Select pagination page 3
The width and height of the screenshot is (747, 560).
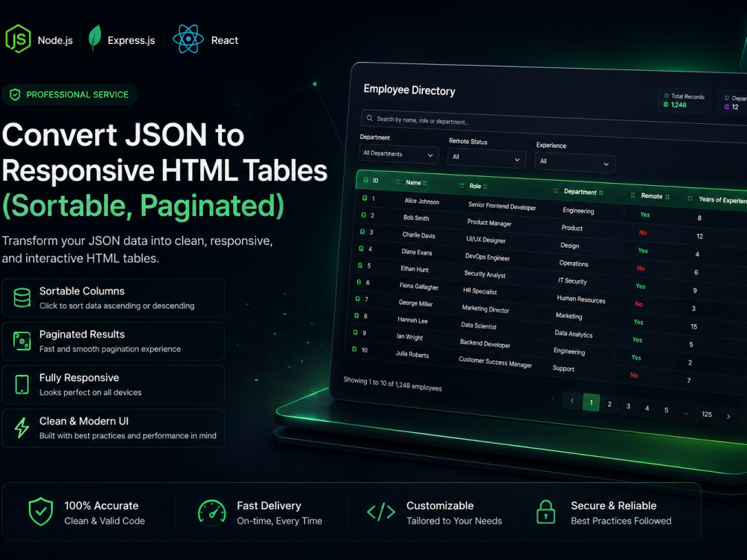click(628, 406)
